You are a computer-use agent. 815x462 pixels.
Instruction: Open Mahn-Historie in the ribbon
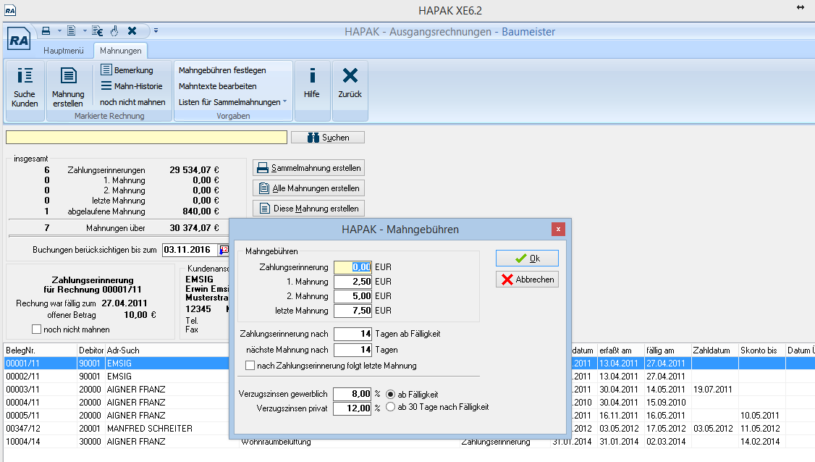pos(132,86)
